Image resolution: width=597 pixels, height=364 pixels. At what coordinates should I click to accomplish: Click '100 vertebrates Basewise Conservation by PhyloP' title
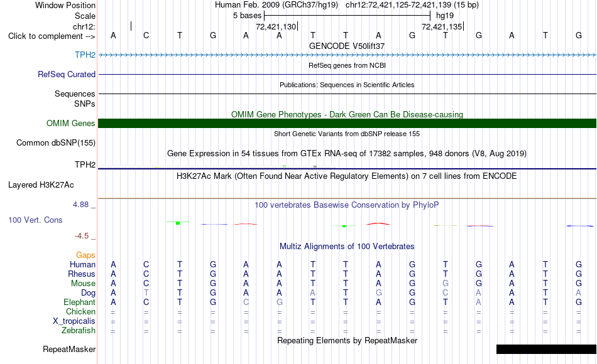click(x=347, y=205)
